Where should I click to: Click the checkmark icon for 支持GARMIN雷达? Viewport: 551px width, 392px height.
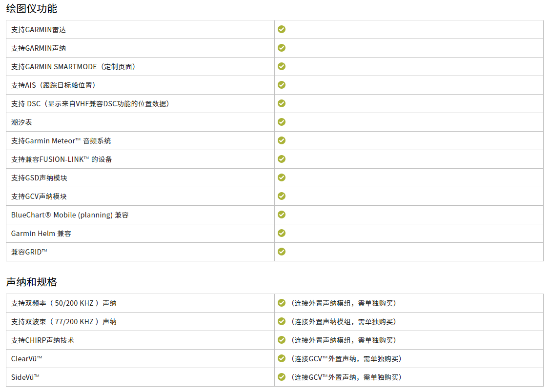pyautogui.click(x=282, y=29)
